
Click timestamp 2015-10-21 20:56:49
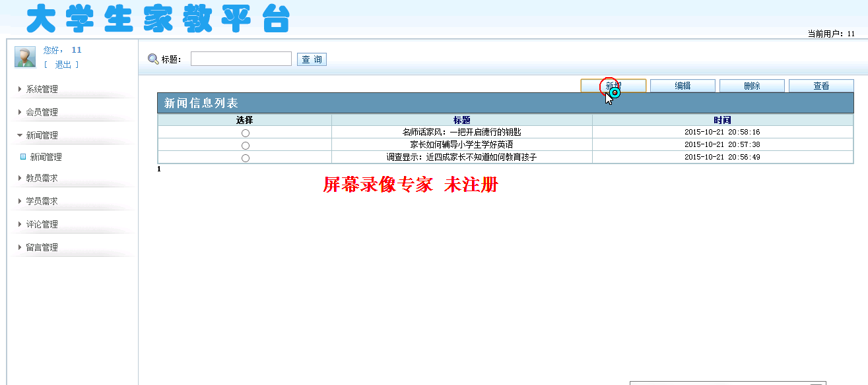[722, 158]
